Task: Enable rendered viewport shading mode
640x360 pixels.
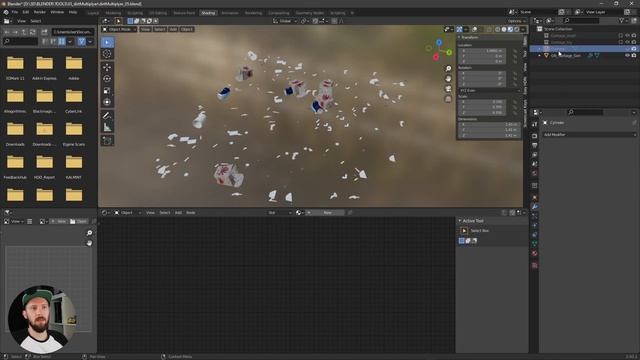Action: (517, 29)
